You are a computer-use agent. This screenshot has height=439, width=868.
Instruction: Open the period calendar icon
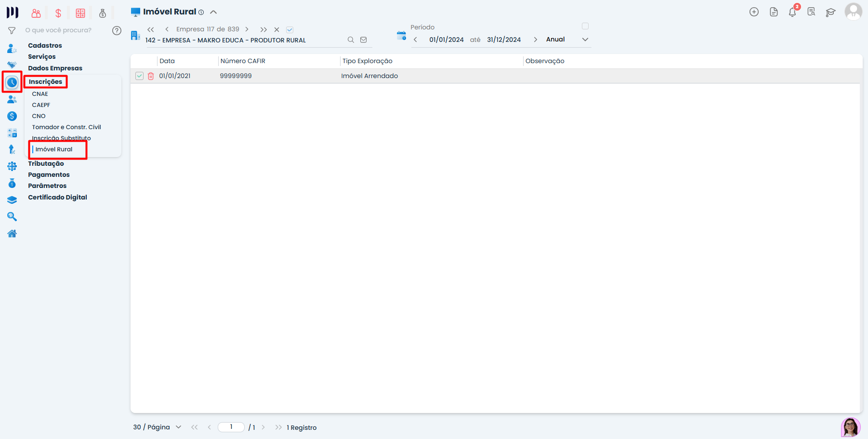click(401, 35)
